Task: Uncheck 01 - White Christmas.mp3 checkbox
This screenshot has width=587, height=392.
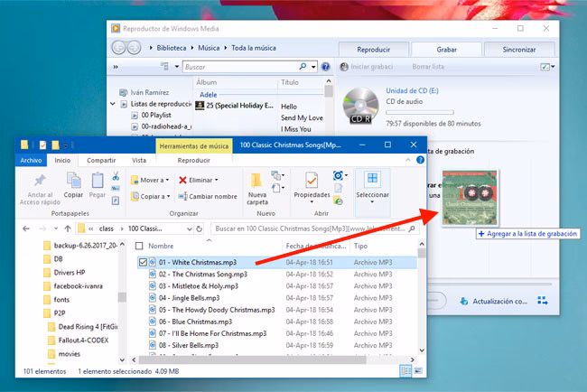Action: [143, 263]
